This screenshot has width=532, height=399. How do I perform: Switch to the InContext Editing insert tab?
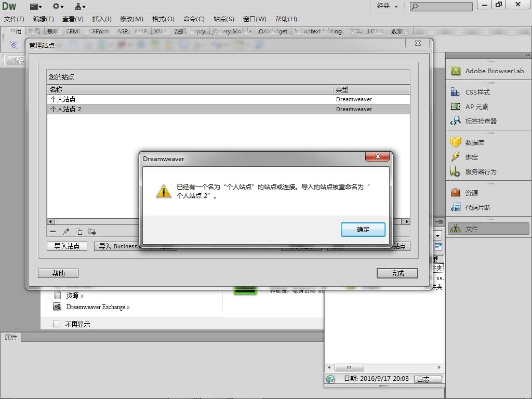317,31
